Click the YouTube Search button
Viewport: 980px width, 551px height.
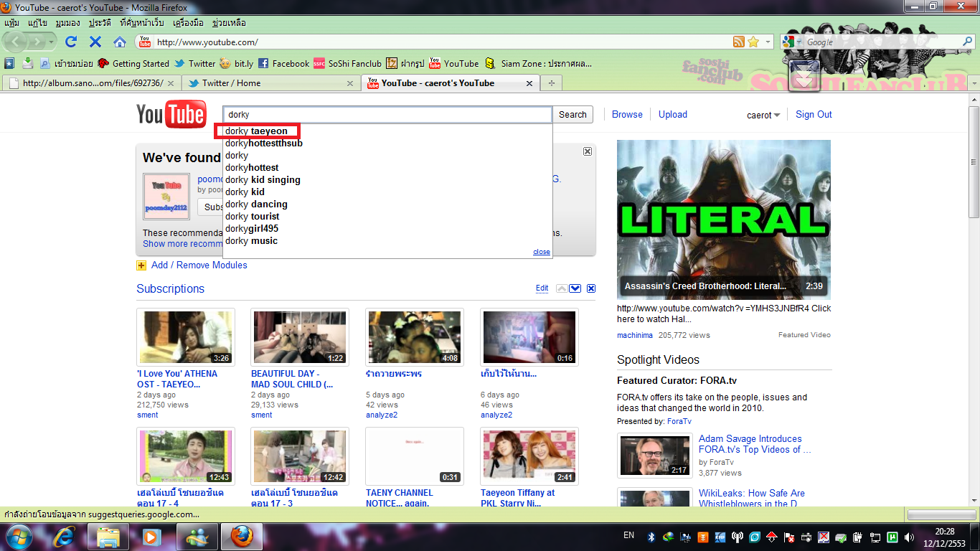[x=573, y=115]
